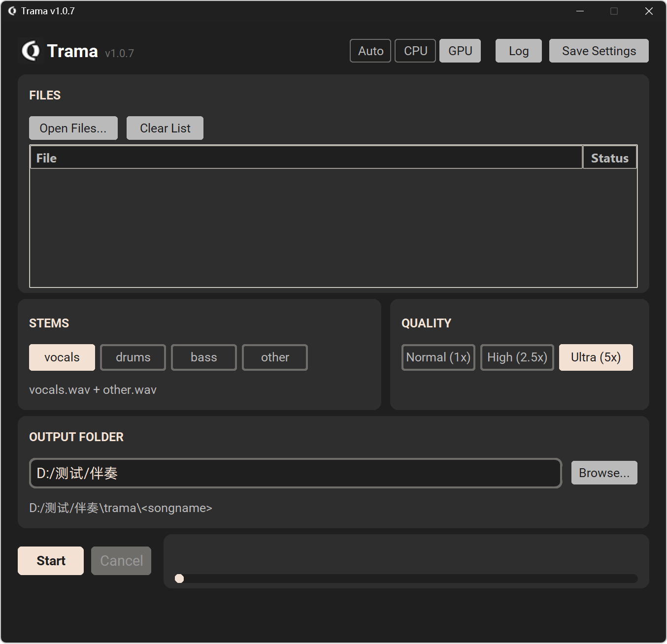The width and height of the screenshot is (667, 644).
Task: Choose High (2.5x) quality
Action: tap(517, 357)
